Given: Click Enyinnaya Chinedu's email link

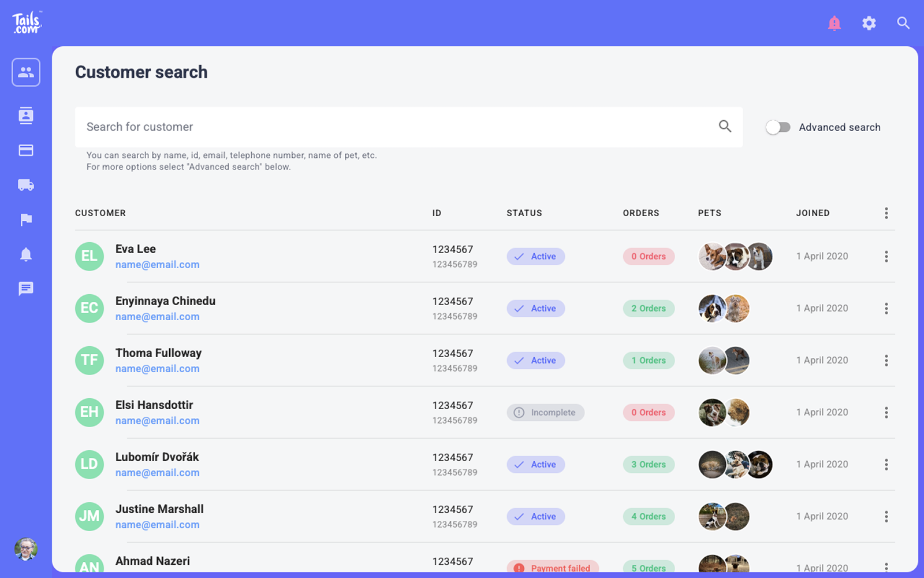Looking at the screenshot, I should point(157,317).
